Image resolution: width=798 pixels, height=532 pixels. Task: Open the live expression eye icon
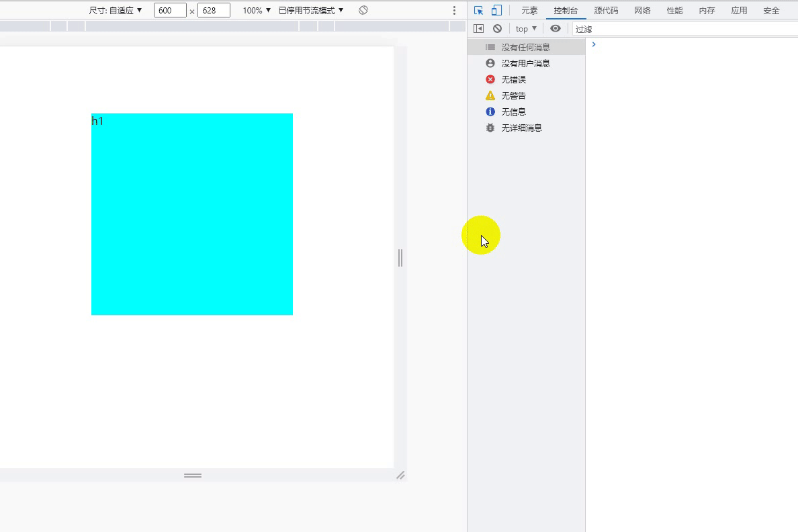(x=556, y=28)
